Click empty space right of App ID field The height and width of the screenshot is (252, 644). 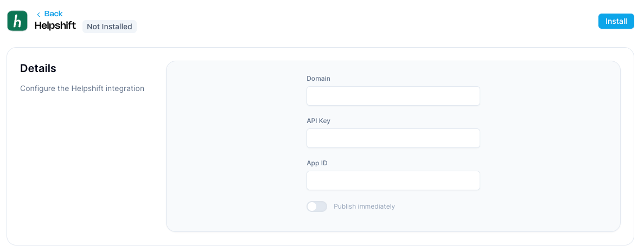pos(548,180)
